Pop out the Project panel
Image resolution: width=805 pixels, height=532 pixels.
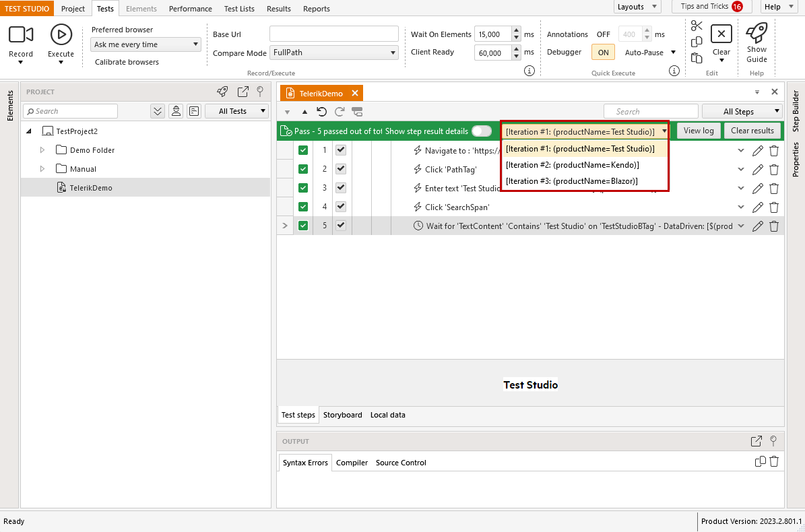pos(243,92)
